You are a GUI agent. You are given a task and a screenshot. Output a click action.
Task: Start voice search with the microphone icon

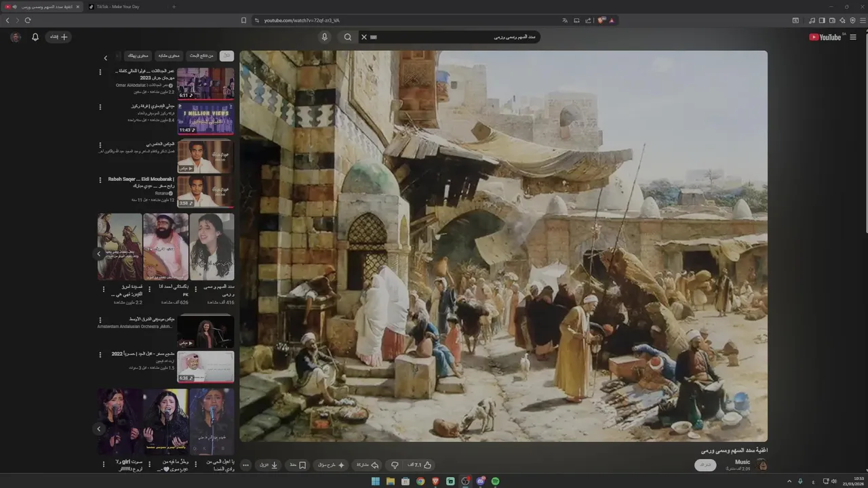325,37
